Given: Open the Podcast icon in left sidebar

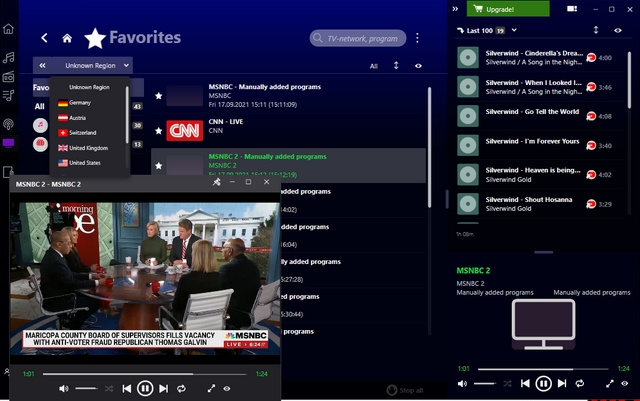Looking at the screenshot, I should [8, 124].
